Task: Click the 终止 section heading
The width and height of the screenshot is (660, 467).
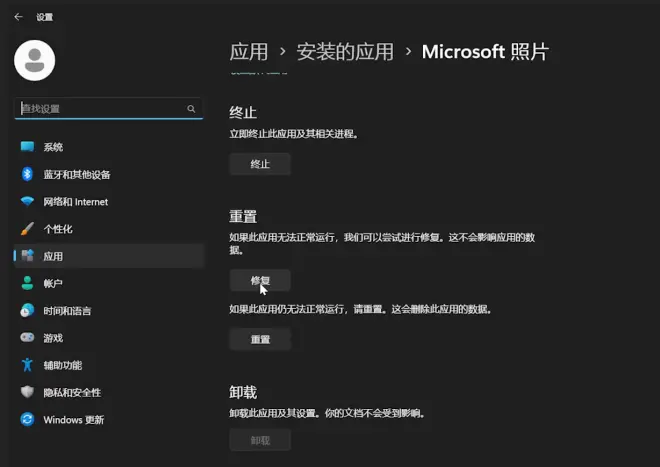Action: coord(243,112)
